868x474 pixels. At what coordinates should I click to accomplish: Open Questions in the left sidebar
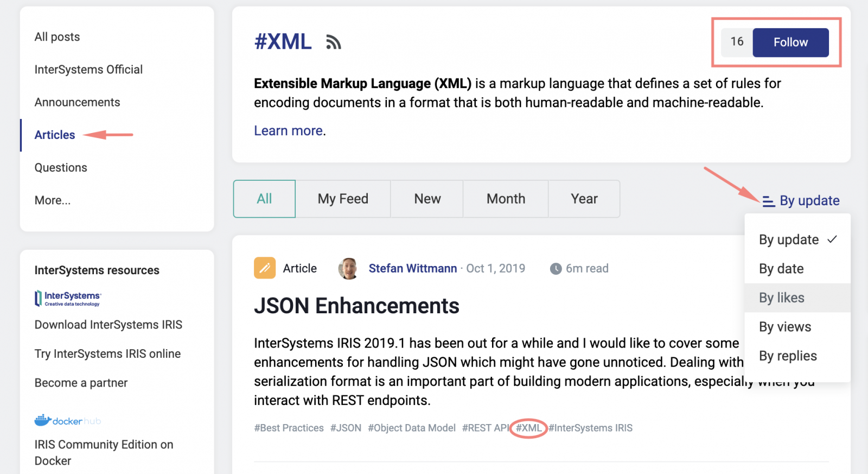point(61,168)
